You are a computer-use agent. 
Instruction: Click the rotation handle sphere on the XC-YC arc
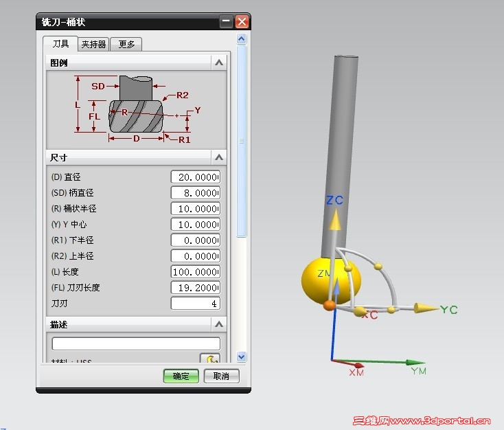pyautogui.click(x=391, y=310)
